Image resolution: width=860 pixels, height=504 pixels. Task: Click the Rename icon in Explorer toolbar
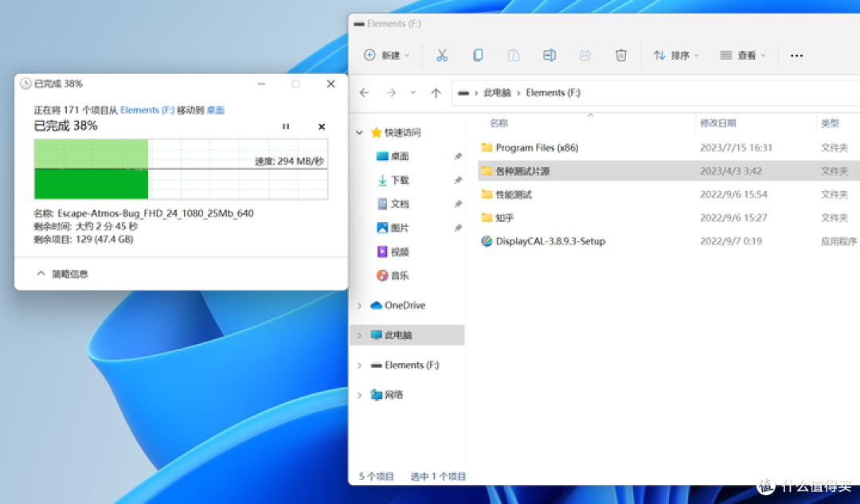click(x=549, y=56)
